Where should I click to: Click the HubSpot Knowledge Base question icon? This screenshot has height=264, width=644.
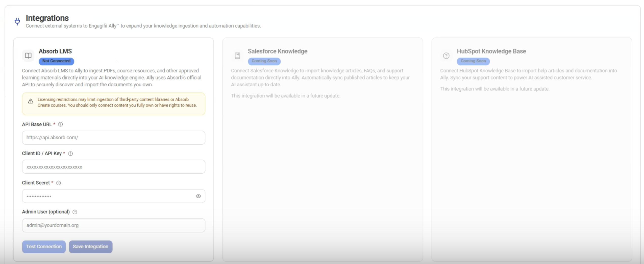[446, 56]
